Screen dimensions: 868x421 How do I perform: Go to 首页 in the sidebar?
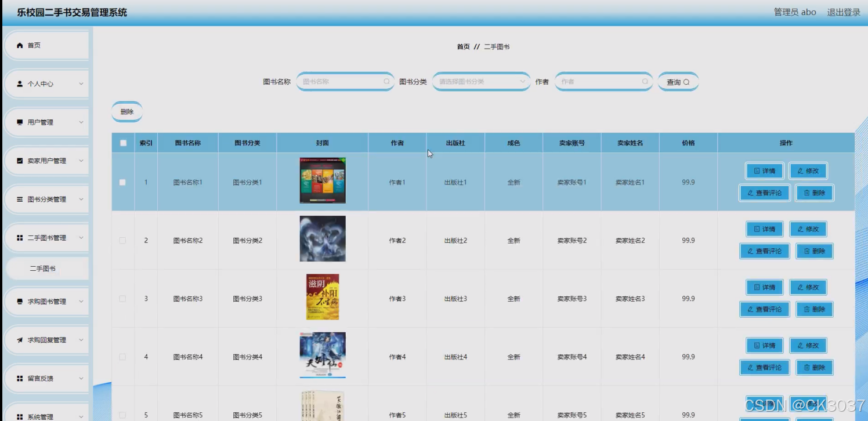[x=46, y=45]
